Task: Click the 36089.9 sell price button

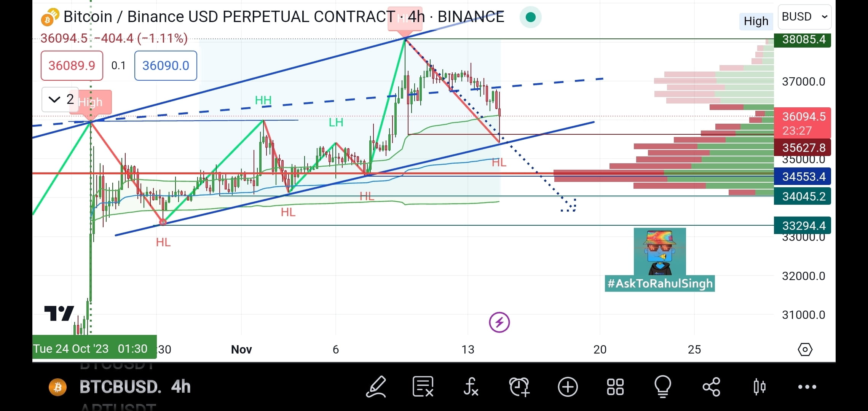Action: click(x=72, y=65)
